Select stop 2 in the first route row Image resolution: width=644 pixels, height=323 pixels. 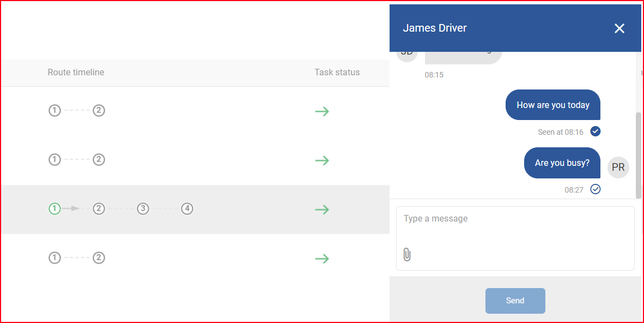(x=99, y=110)
